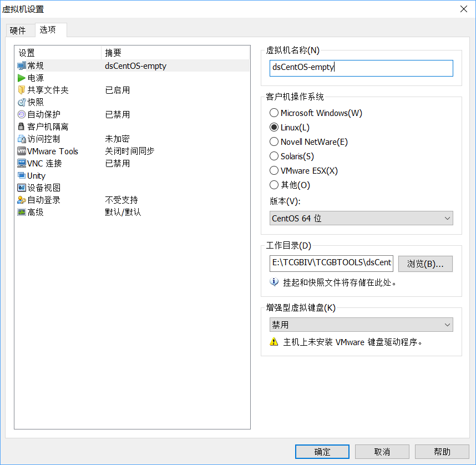Image resolution: width=476 pixels, height=465 pixels.
Task: Select the Unity row label
Action: pyautogui.click(x=36, y=176)
